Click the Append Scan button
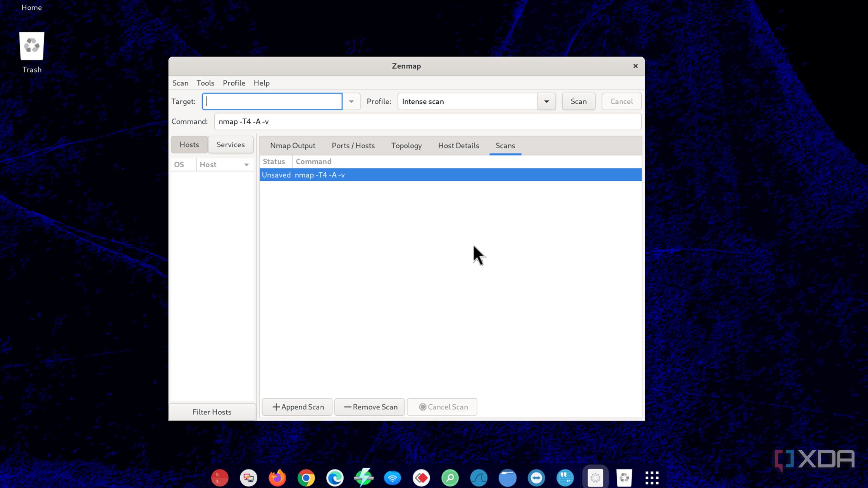 [297, 407]
